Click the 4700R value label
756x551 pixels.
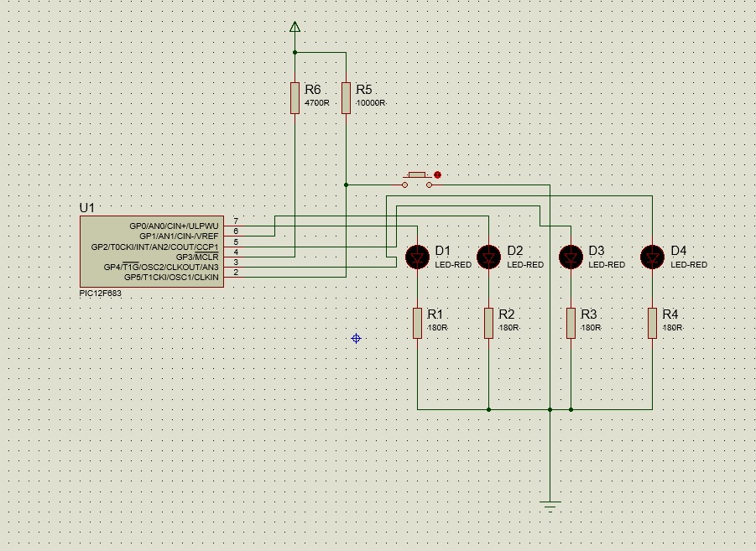[x=316, y=103]
